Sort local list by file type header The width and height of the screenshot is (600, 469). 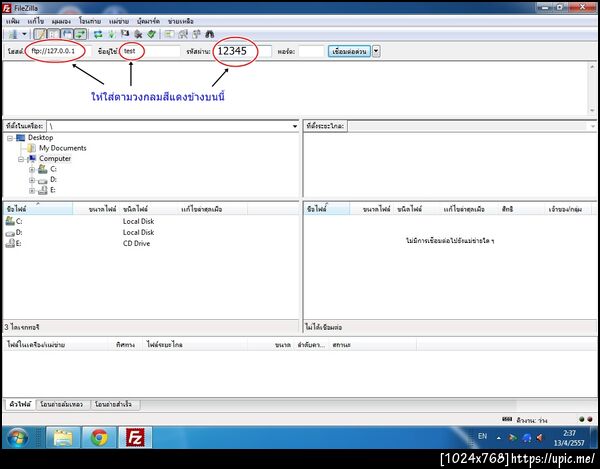(x=148, y=209)
